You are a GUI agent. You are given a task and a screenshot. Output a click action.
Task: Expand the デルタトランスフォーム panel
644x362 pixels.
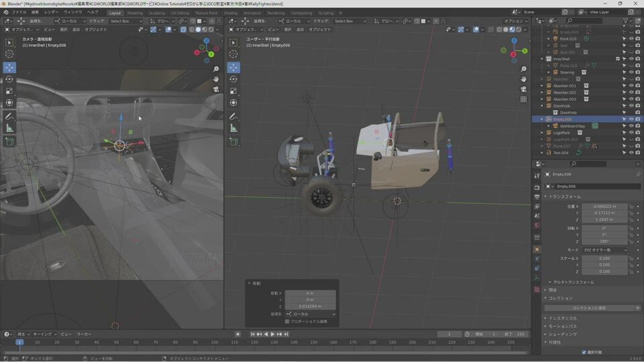(573, 282)
